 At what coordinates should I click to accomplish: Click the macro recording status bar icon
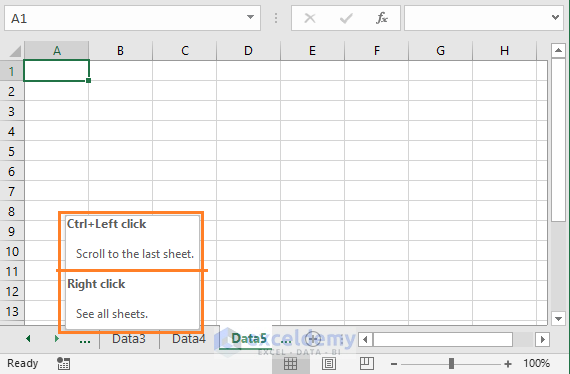[x=63, y=363]
